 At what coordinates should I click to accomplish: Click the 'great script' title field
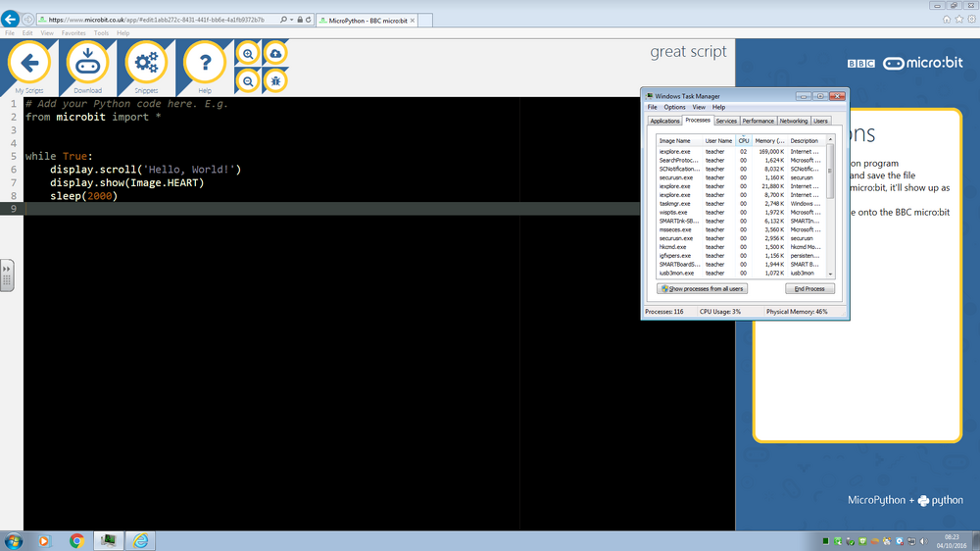click(x=688, y=52)
